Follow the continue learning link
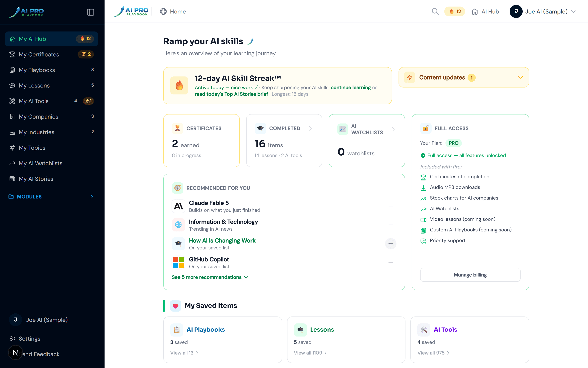 pyautogui.click(x=351, y=87)
